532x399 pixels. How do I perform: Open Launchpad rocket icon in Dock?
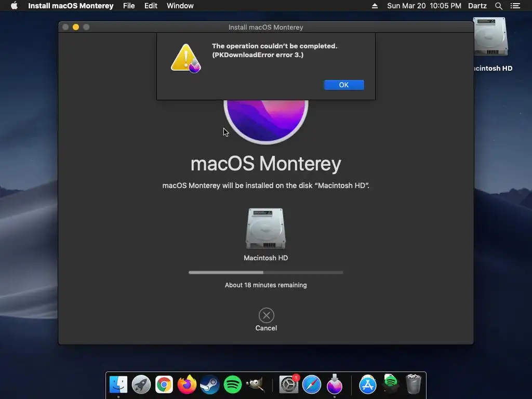coord(141,384)
